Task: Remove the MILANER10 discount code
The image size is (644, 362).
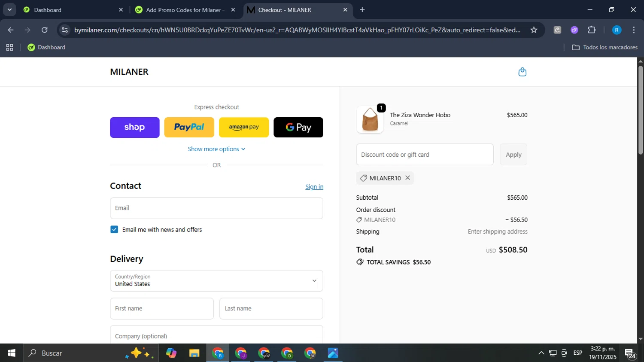Action: click(407, 178)
